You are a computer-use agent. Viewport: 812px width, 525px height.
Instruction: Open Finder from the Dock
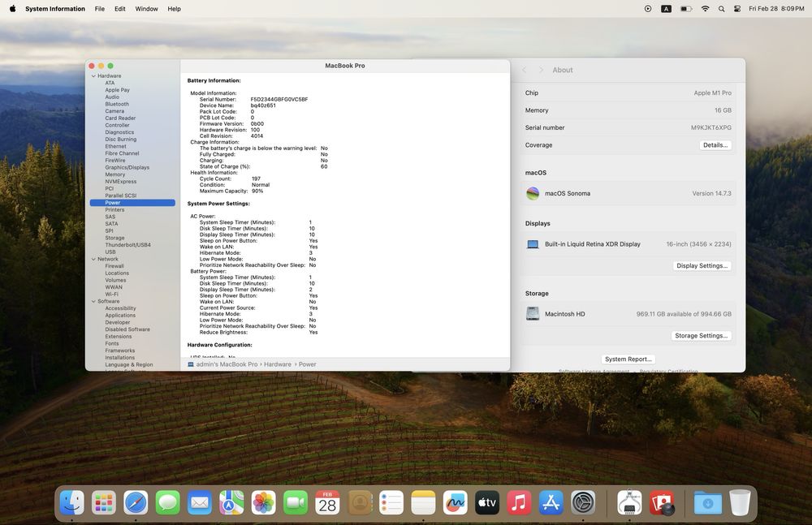click(72, 503)
